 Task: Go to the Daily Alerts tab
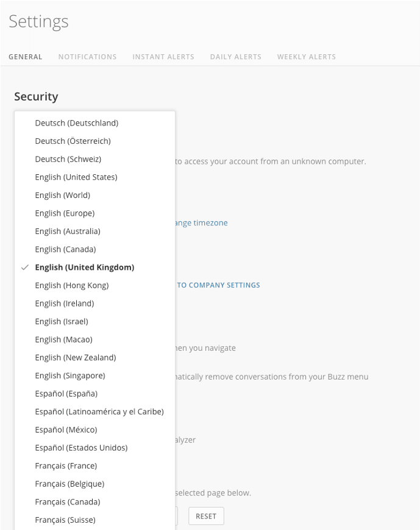click(x=235, y=57)
